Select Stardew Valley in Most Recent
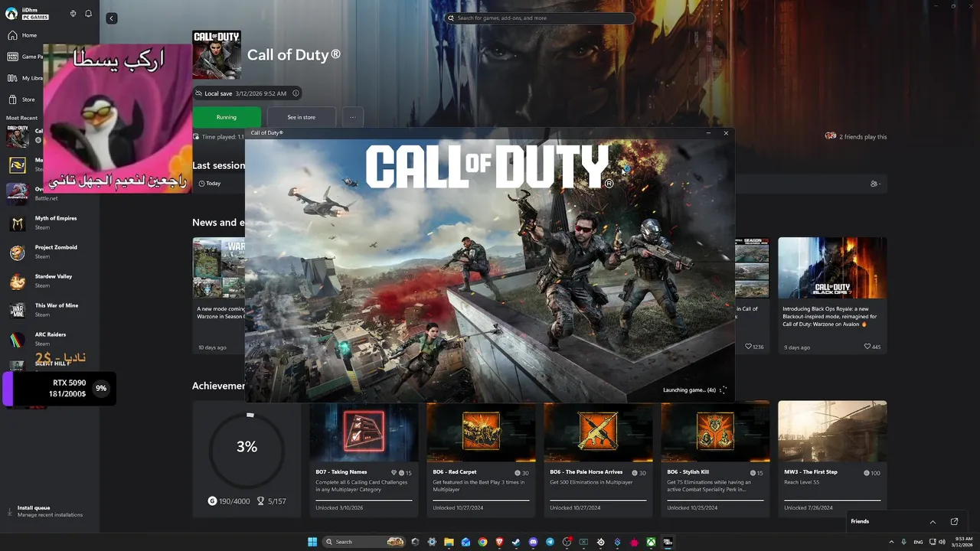The height and width of the screenshot is (551, 980). [x=50, y=281]
